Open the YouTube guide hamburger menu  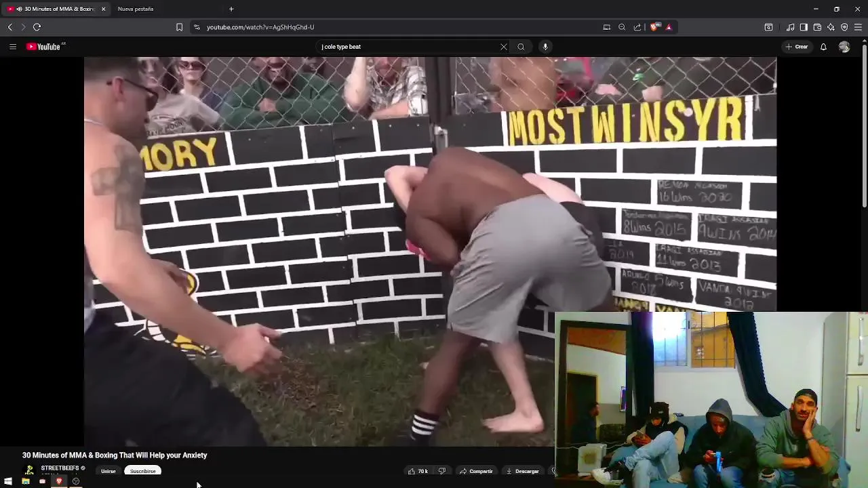pyautogui.click(x=13, y=47)
